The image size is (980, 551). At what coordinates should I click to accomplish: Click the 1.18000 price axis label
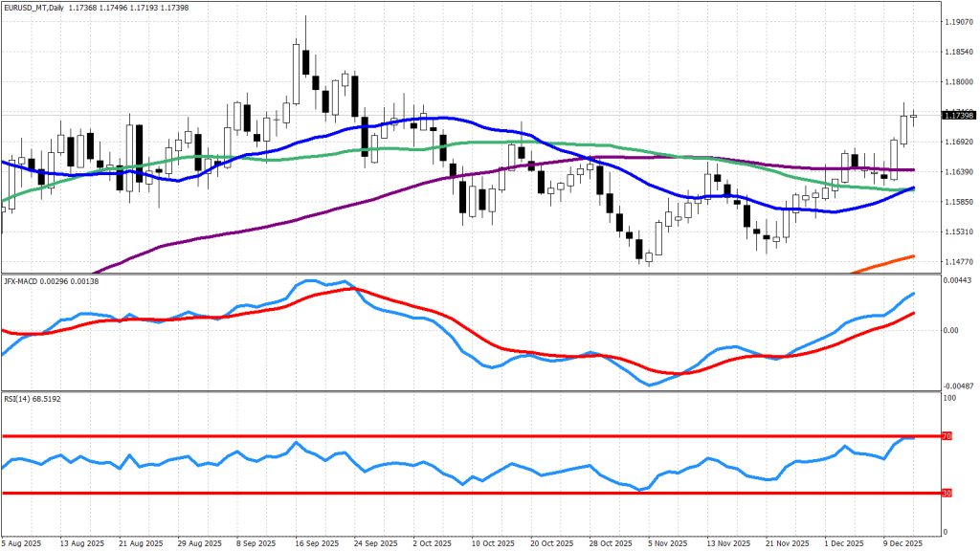pyautogui.click(x=958, y=81)
